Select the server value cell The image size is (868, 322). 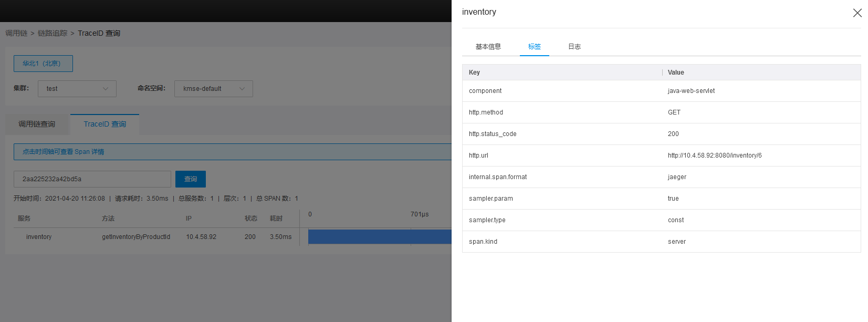(x=677, y=242)
